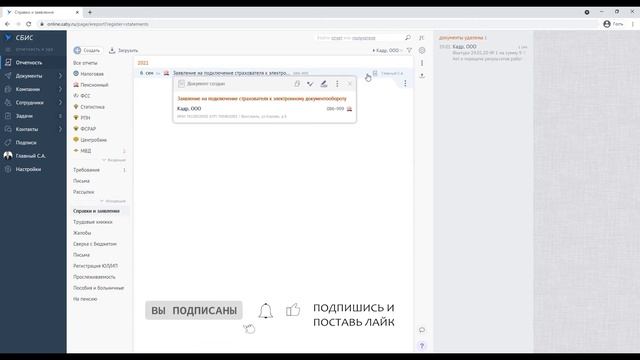This screenshot has height=360, width=640.
Task: Select Пособия и больничные
Action: [x=98, y=288]
